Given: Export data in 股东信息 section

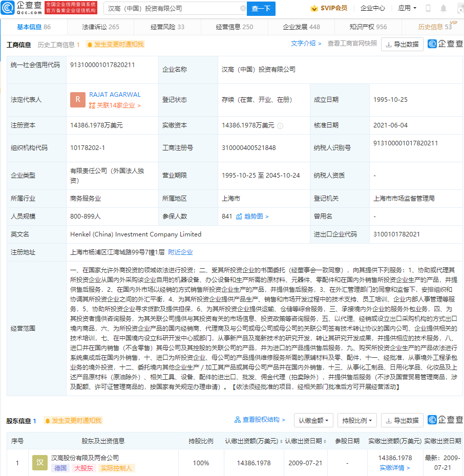Looking at the screenshot, I should pyautogui.click(x=402, y=420).
